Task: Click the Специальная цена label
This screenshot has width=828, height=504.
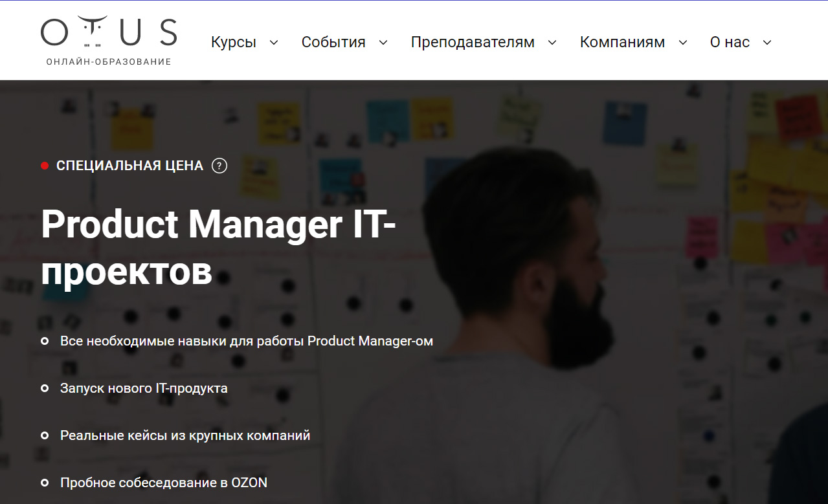Action: click(x=130, y=166)
